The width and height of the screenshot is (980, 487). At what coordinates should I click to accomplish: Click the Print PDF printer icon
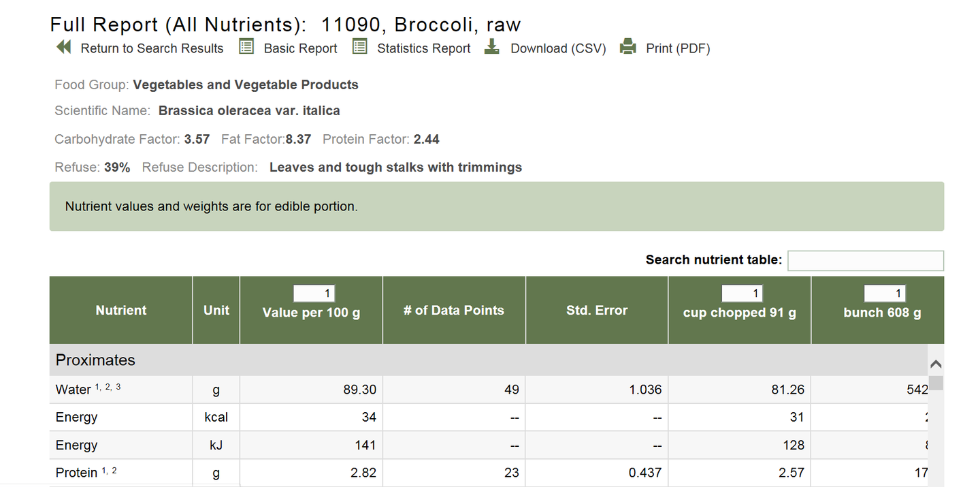(627, 47)
